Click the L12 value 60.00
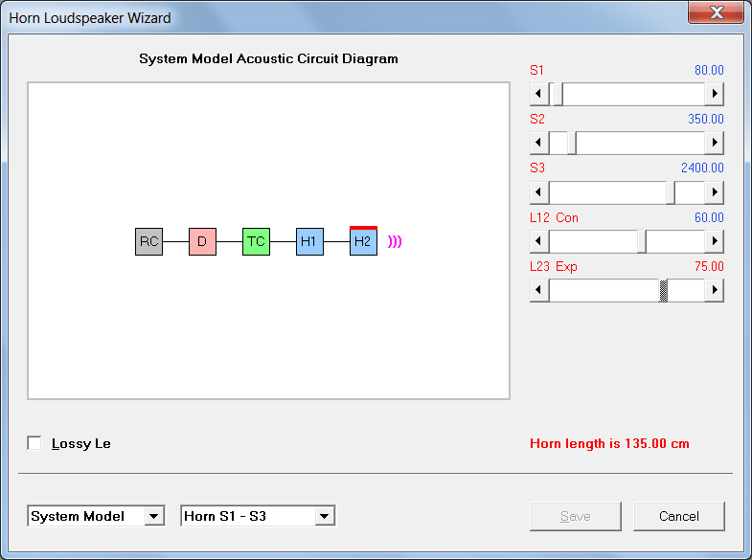Viewport: 752px width, 560px height. (709, 217)
